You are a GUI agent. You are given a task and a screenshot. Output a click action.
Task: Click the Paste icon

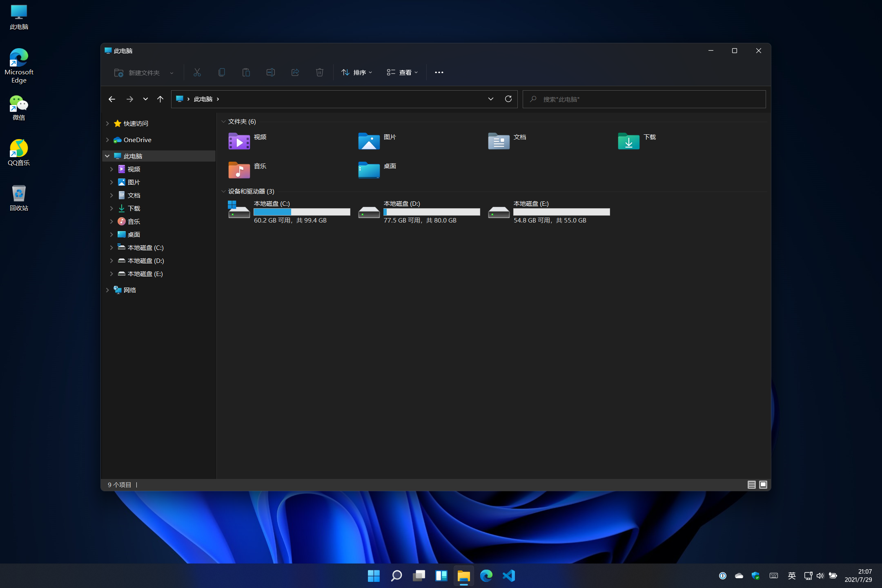(x=246, y=72)
